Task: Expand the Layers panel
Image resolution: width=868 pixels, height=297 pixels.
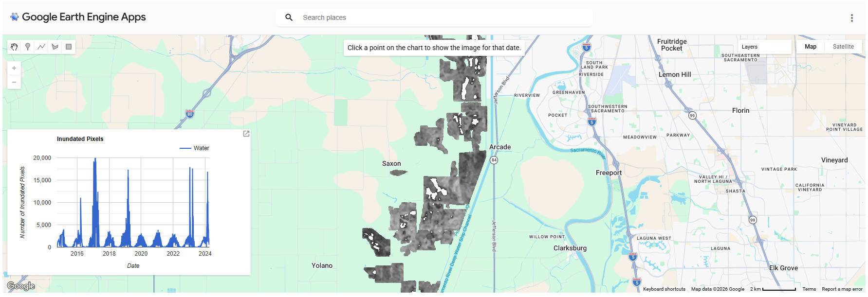Action: [x=763, y=47]
